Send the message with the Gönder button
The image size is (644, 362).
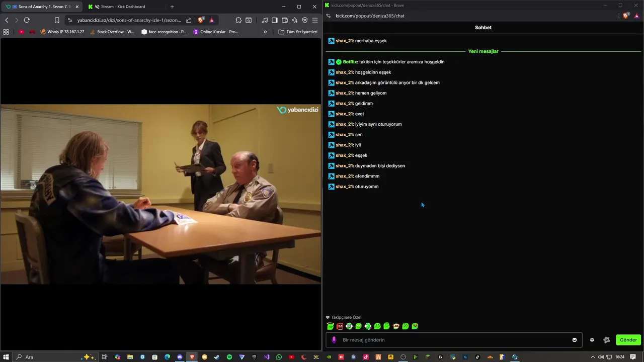[x=628, y=340]
